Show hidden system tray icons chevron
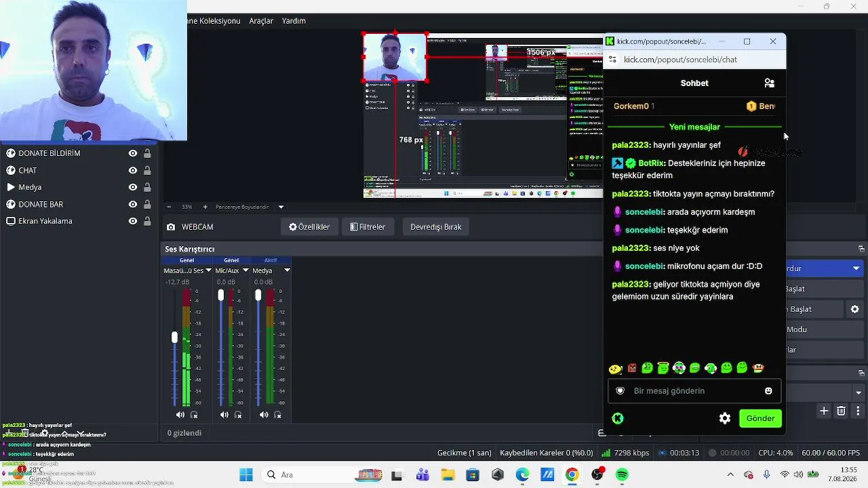The height and width of the screenshot is (488, 868). [x=730, y=475]
